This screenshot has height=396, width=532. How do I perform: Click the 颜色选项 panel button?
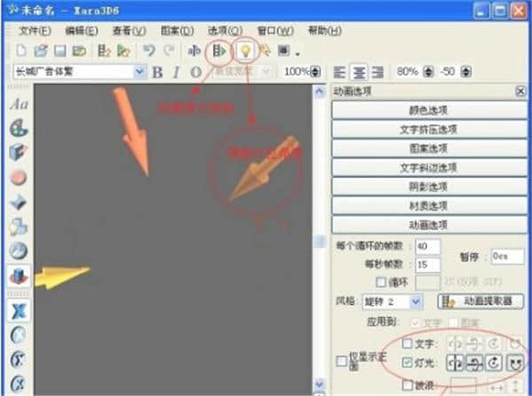pos(429,110)
